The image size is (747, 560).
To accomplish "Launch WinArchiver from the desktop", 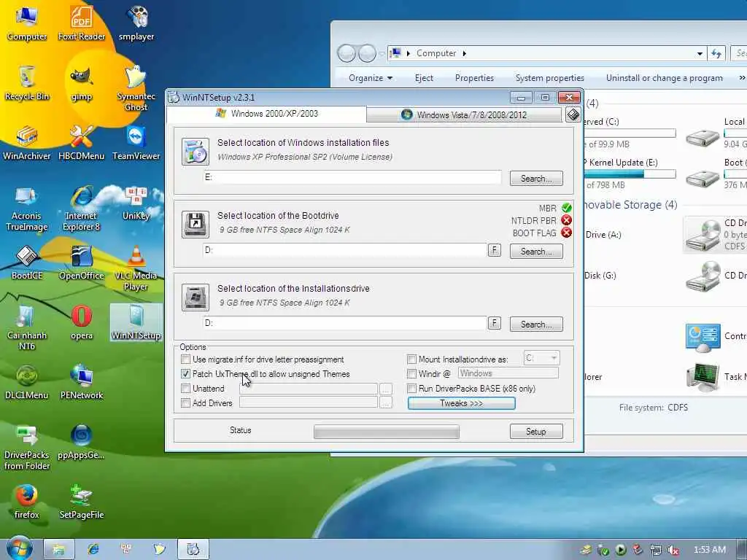I will coord(27,143).
